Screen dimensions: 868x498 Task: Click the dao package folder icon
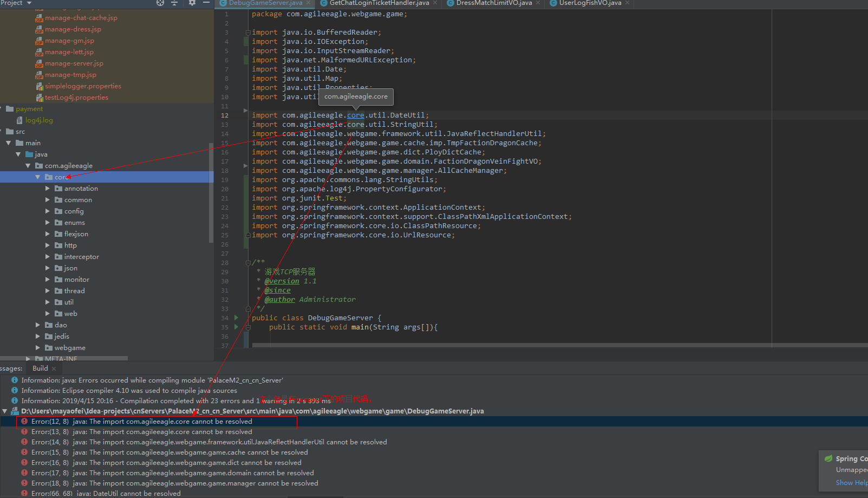click(49, 325)
